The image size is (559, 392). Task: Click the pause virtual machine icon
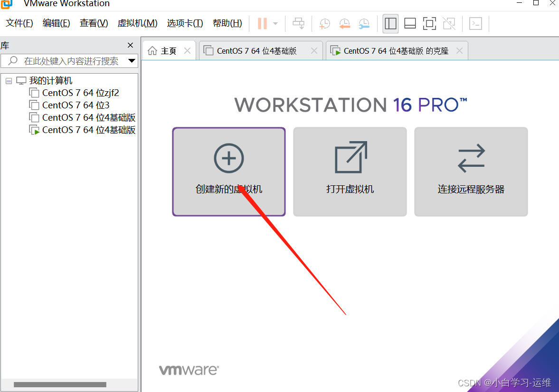coord(262,24)
